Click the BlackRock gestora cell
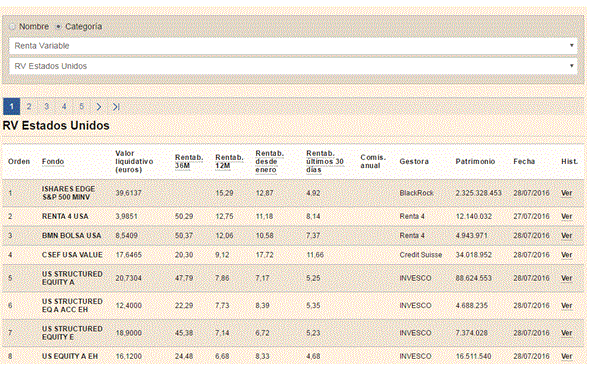Image resolution: width=596 pixels, height=384 pixels. [416, 193]
